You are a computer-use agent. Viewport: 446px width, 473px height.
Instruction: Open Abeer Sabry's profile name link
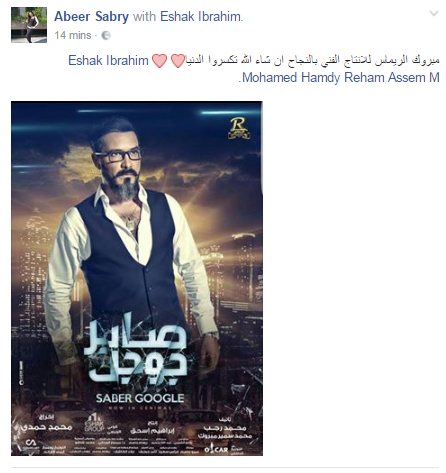(91, 16)
